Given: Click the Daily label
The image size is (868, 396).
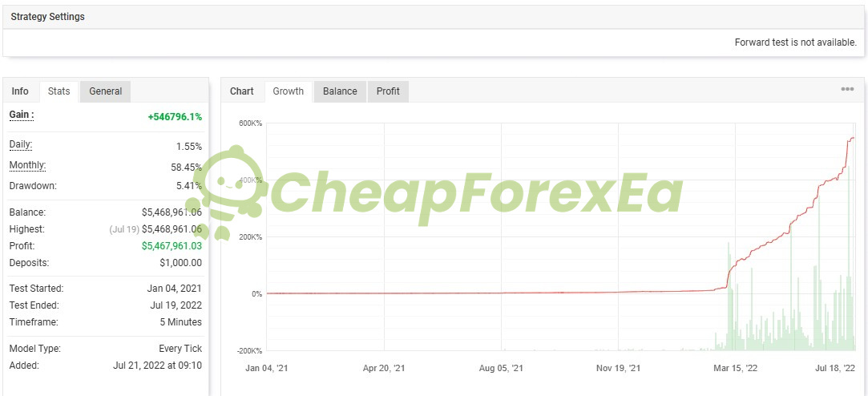Looking at the screenshot, I should pyautogui.click(x=21, y=145).
